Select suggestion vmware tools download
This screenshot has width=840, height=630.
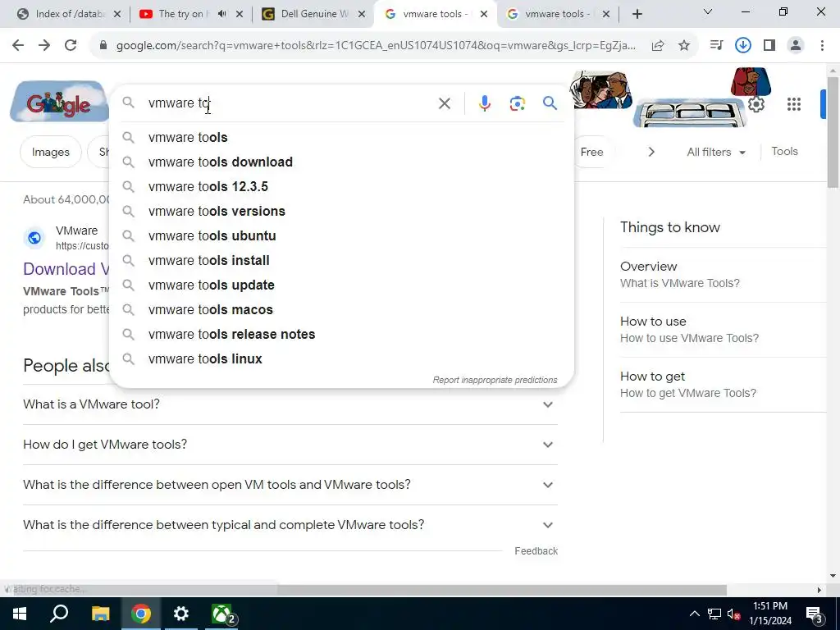341,162
